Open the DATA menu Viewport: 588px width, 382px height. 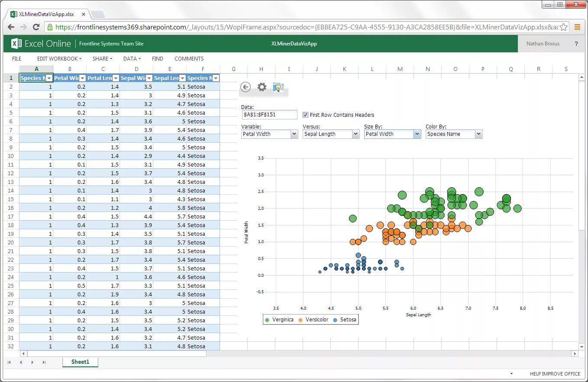click(131, 58)
